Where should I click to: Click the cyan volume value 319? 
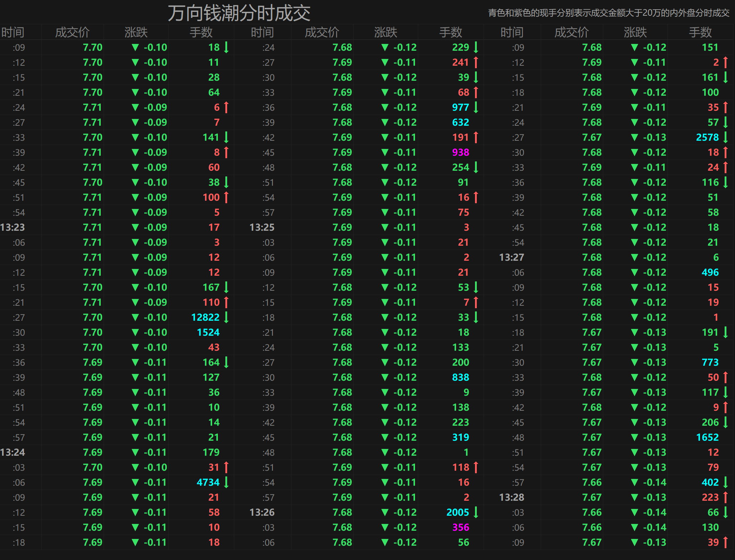pyautogui.click(x=461, y=437)
